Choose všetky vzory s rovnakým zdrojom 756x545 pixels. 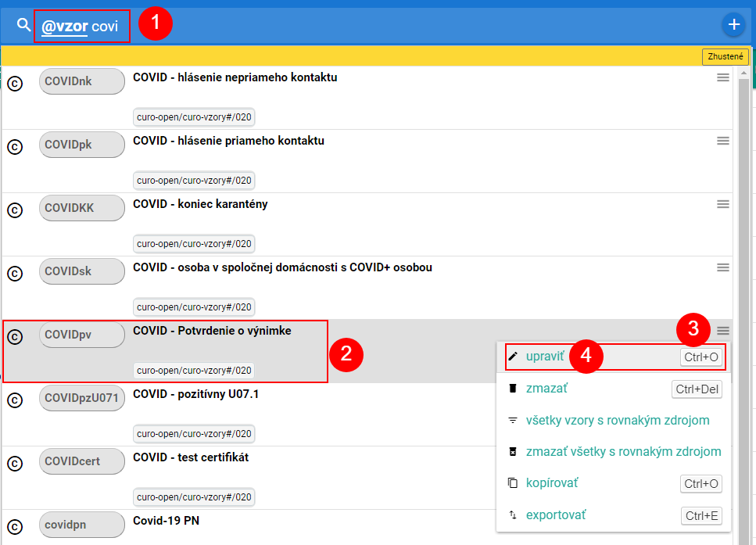[614, 421]
